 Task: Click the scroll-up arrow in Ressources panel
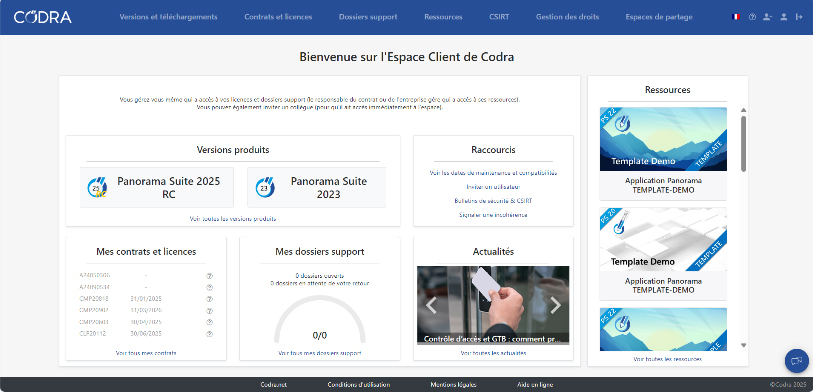744,110
